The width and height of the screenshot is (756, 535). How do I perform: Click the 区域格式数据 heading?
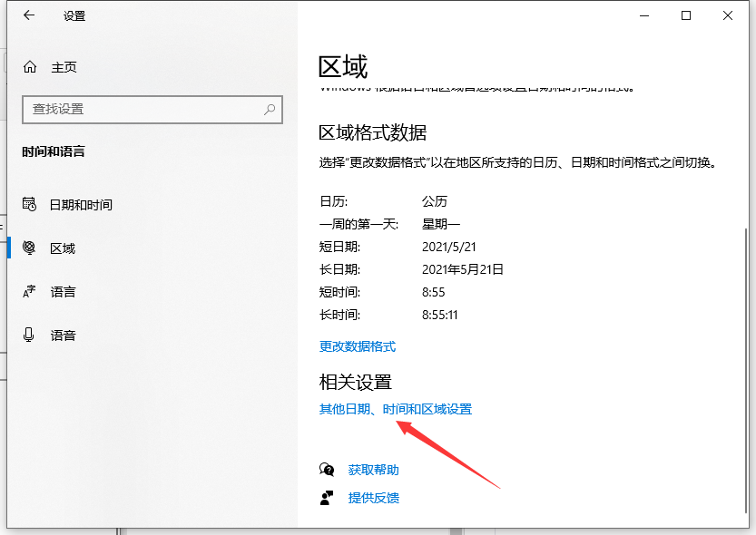[373, 132]
